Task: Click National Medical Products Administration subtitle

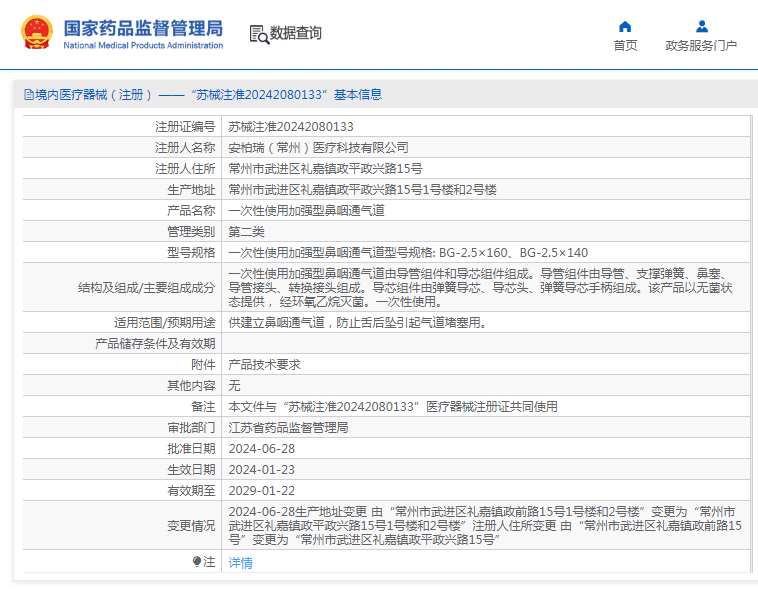Action: point(143,45)
